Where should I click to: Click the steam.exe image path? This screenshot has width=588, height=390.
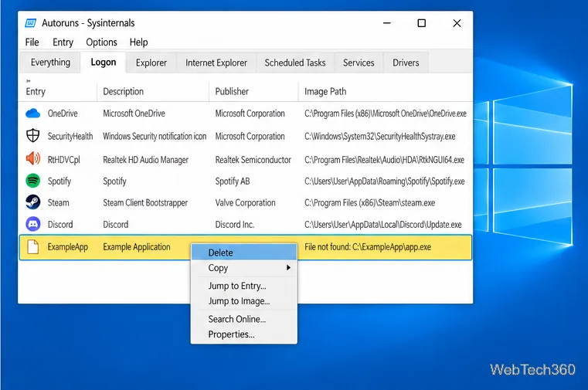tap(370, 202)
